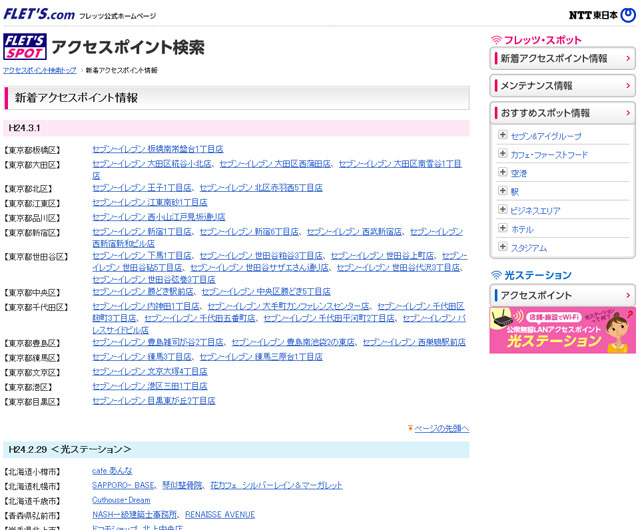Click the 【東京都世田谷区】 label
640x530 pixels.
point(36,257)
